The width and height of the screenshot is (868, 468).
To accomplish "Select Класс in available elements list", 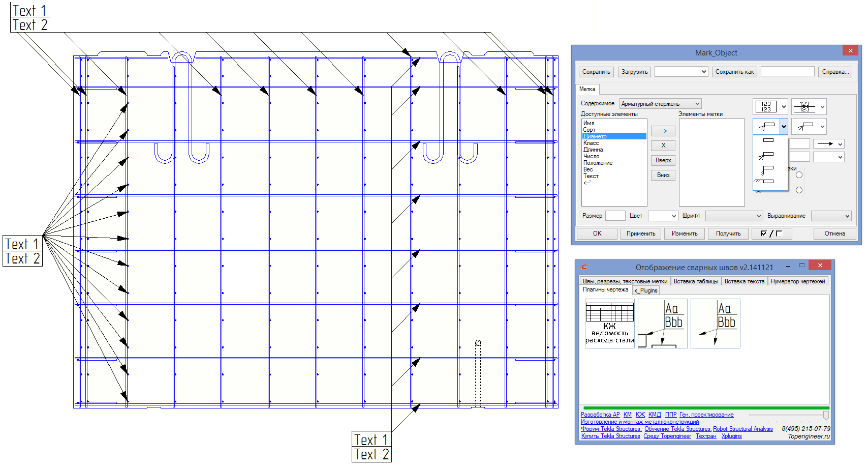I will (591, 143).
